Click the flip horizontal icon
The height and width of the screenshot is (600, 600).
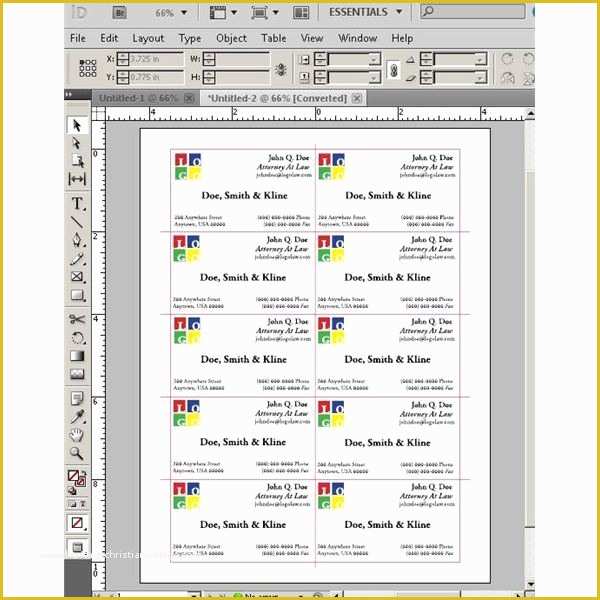tap(507, 78)
